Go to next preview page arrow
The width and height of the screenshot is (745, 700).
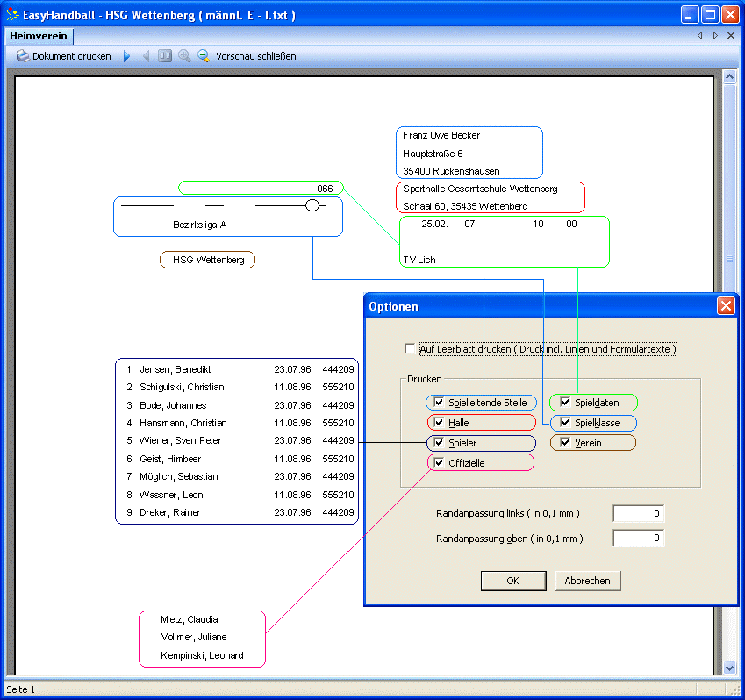coord(126,56)
